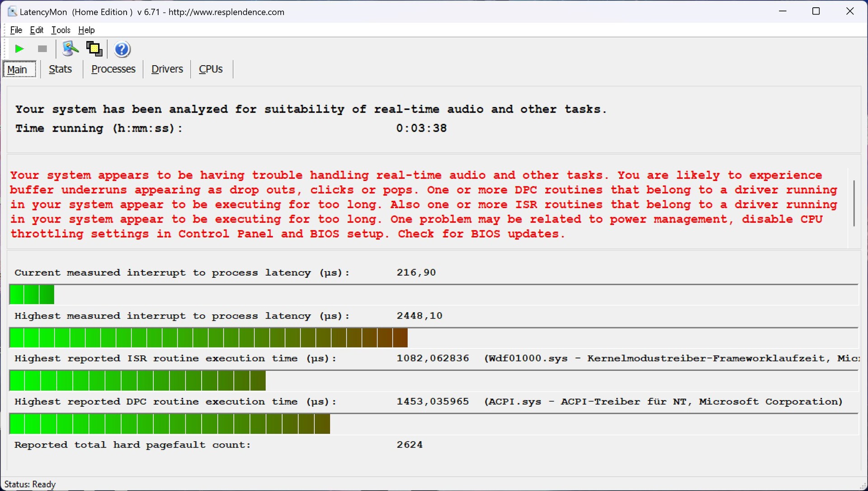Stop monitoring with the gray stop icon
The width and height of the screenshot is (868, 491).
coord(42,49)
